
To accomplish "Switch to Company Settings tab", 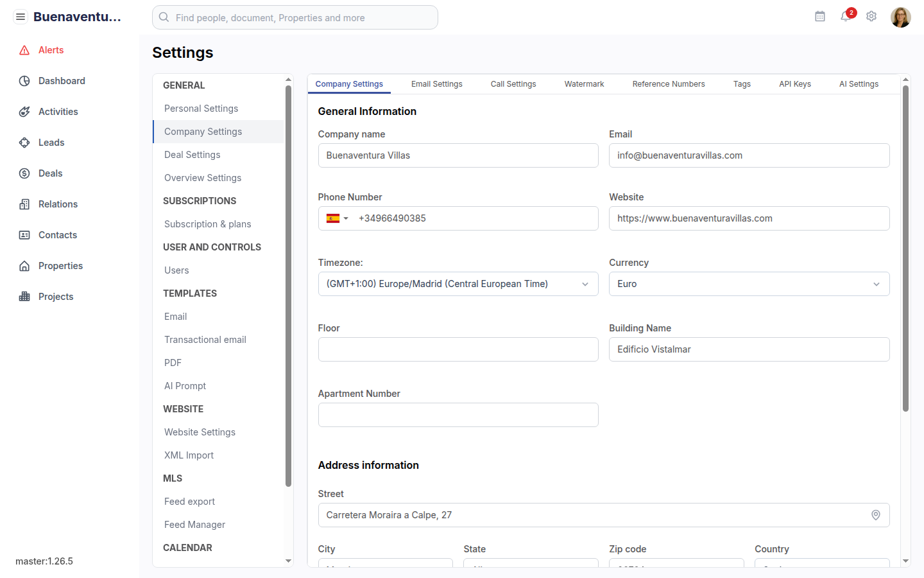I will tap(349, 84).
